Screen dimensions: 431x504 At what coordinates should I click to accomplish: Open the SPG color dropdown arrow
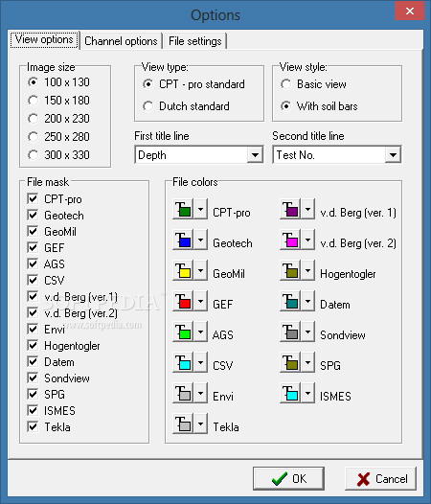coord(307,362)
